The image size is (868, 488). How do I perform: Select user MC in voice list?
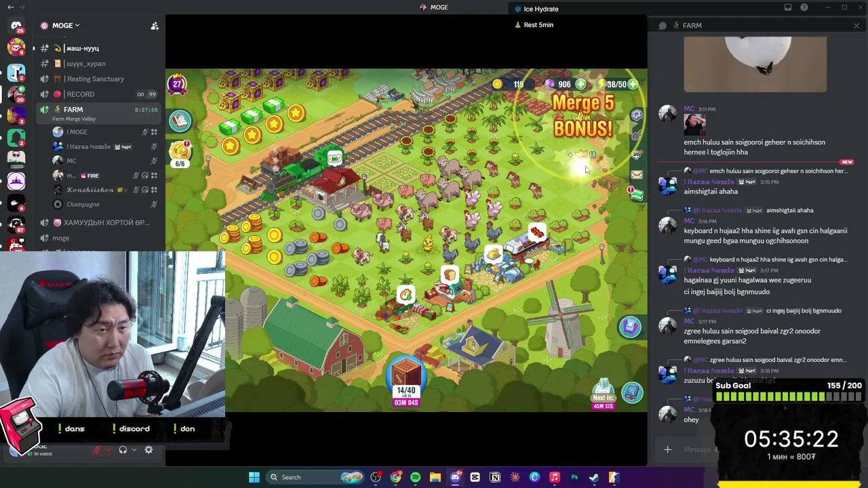pyautogui.click(x=105, y=161)
